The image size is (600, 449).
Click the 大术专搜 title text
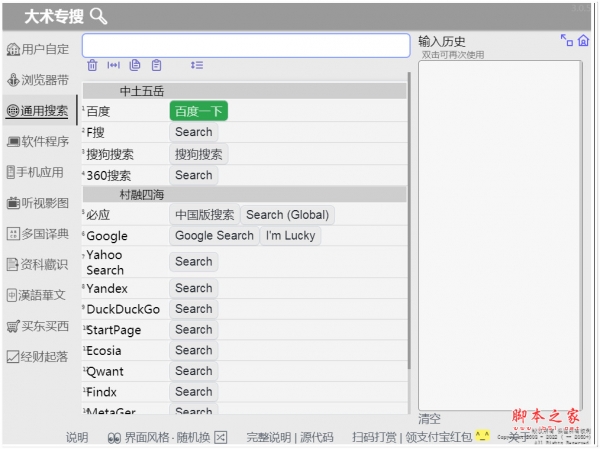coord(54,16)
